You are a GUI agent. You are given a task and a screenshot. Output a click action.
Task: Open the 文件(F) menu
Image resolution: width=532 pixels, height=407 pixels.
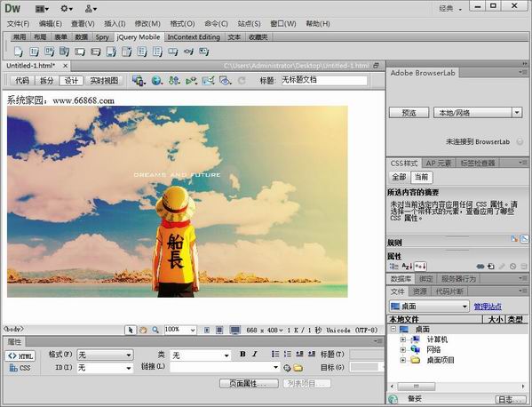click(18, 24)
